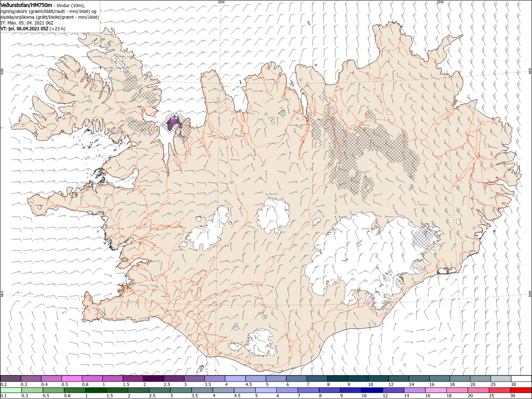Select upper legend dark teal swatch 8 to 9
This screenshot has width=532, height=399.
click(x=337, y=379)
